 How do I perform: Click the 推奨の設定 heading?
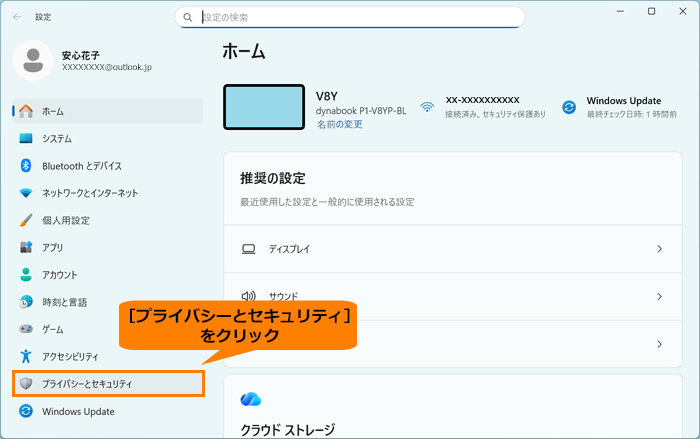[x=273, y=178]
